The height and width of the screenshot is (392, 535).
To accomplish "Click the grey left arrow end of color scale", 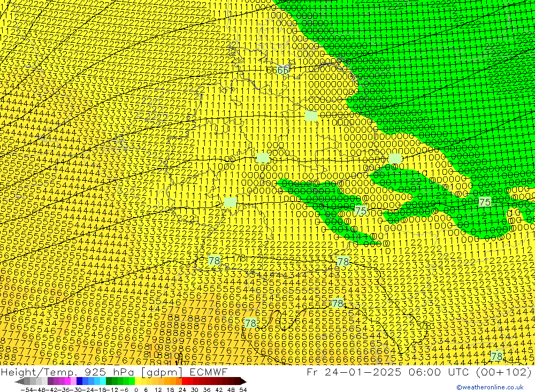I will coord(19,381).
